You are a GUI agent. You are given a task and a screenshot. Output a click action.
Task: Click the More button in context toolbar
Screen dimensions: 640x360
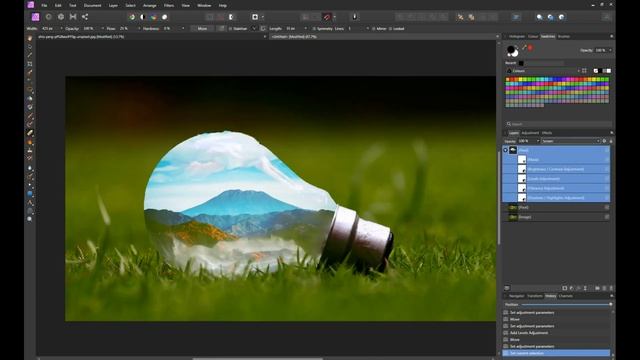pyautogui.click(x=202, y=29)
